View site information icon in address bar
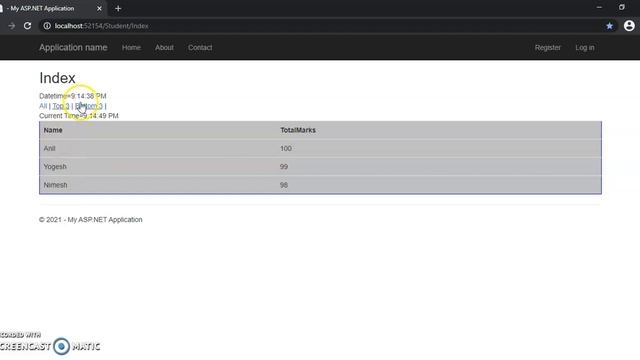The width and height of the screenshot is (640, 360). click(47, 26)
